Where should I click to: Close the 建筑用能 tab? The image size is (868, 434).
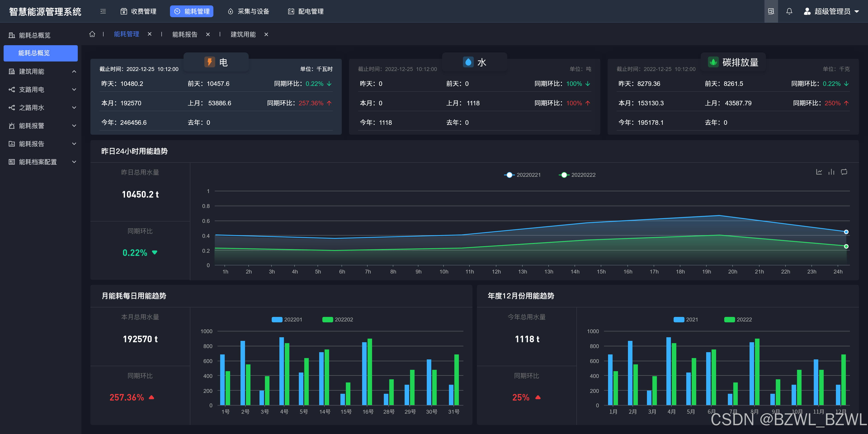266,34
